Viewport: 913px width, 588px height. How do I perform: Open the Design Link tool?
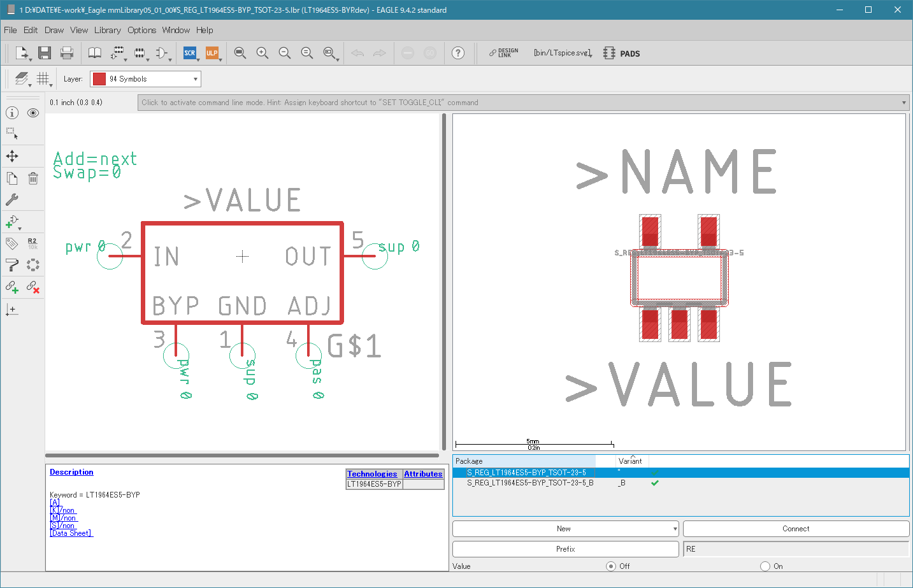pyautogui.click(x=504, y=53)
